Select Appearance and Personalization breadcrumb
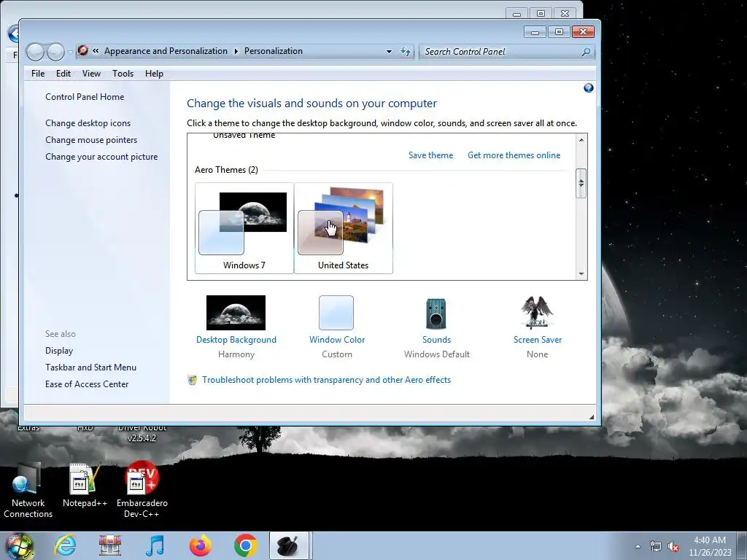747x560 pixels. coord(166,51)
